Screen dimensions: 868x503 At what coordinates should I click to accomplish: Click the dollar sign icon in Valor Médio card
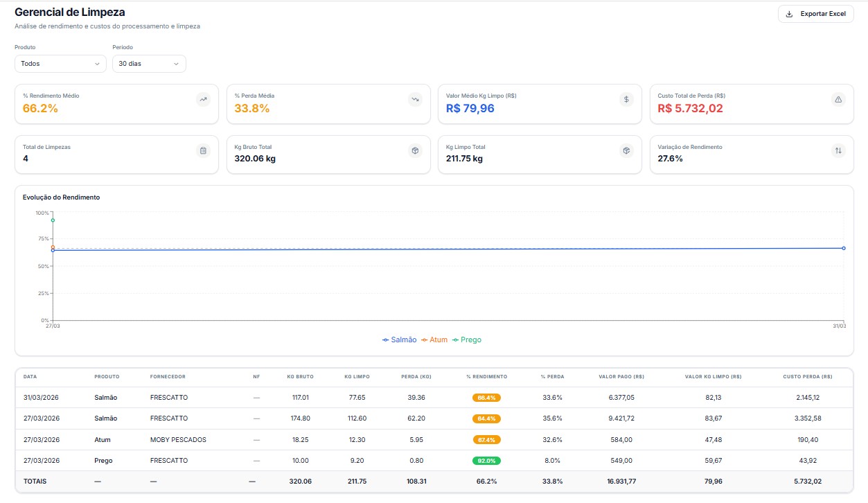point(626,99)
